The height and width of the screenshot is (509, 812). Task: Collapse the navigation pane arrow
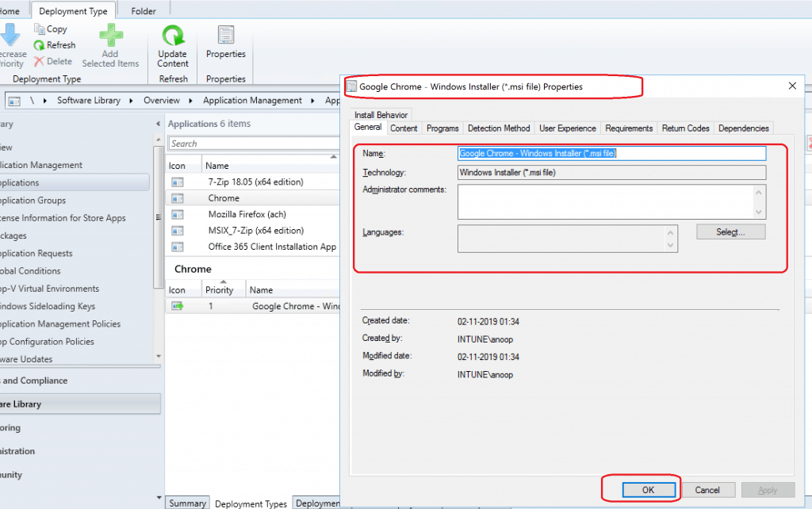click(x=158, y=124)
